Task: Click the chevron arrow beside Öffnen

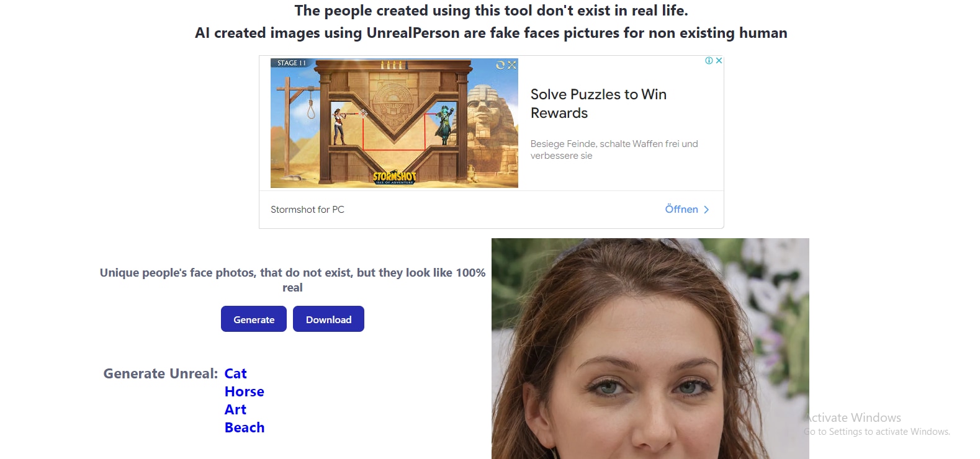Action: pyautogui.click(x=706, y=210)
